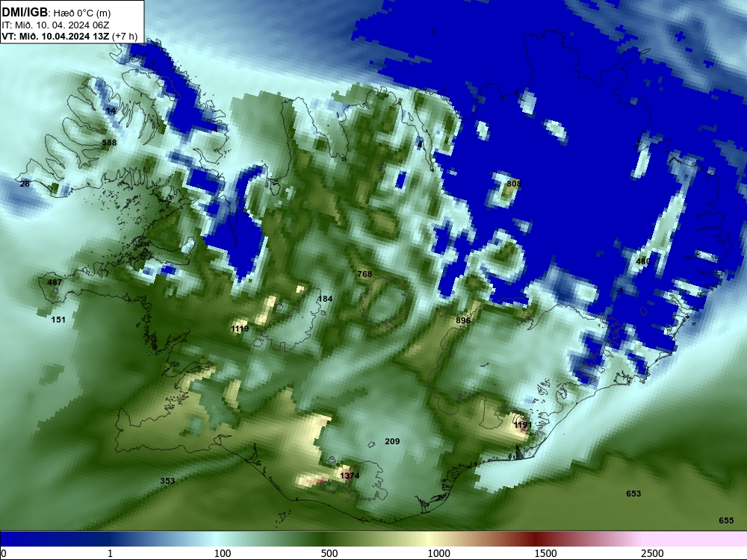This screenshot has height=560, width=747.
Task: Click the map value 184
Action: [325, 299]
